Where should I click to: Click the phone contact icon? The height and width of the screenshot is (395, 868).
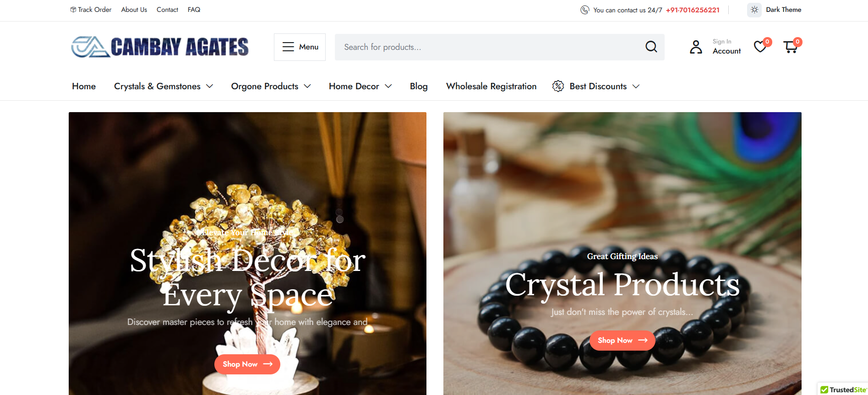click(x=584, y=10)
